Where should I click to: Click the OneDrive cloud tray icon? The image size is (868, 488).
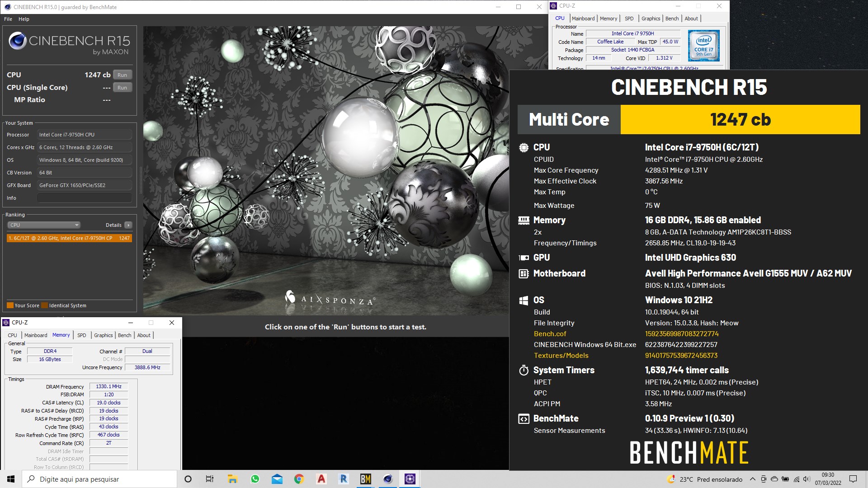[774, 479]
